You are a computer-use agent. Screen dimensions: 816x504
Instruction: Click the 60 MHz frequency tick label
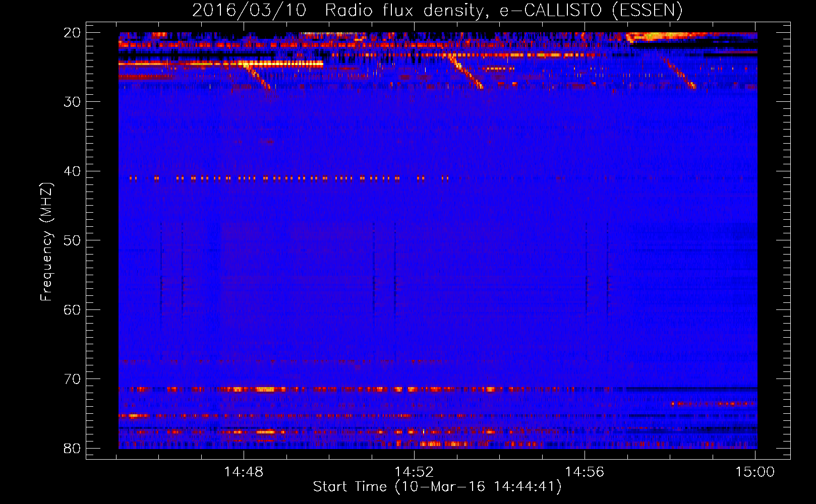tap(72, 309)
